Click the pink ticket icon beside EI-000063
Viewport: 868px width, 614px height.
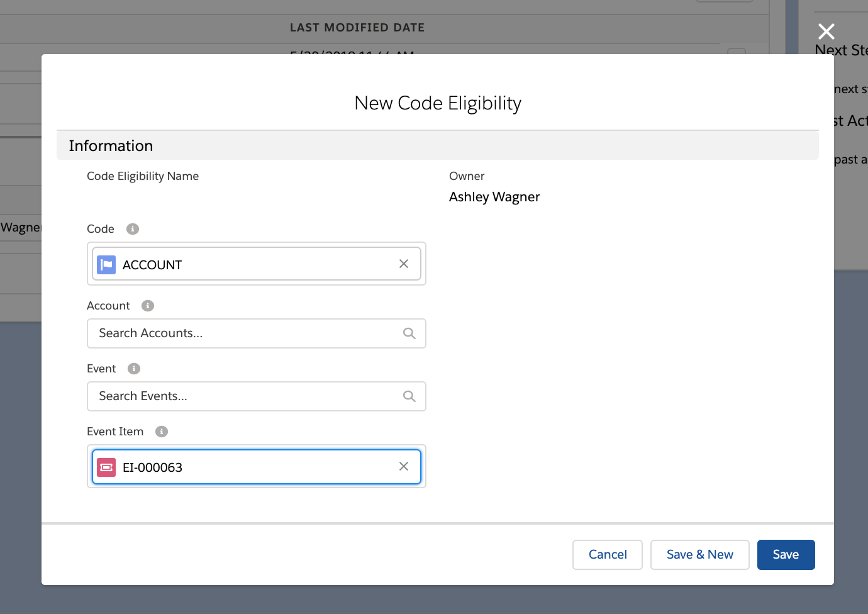tap(106, 467)
